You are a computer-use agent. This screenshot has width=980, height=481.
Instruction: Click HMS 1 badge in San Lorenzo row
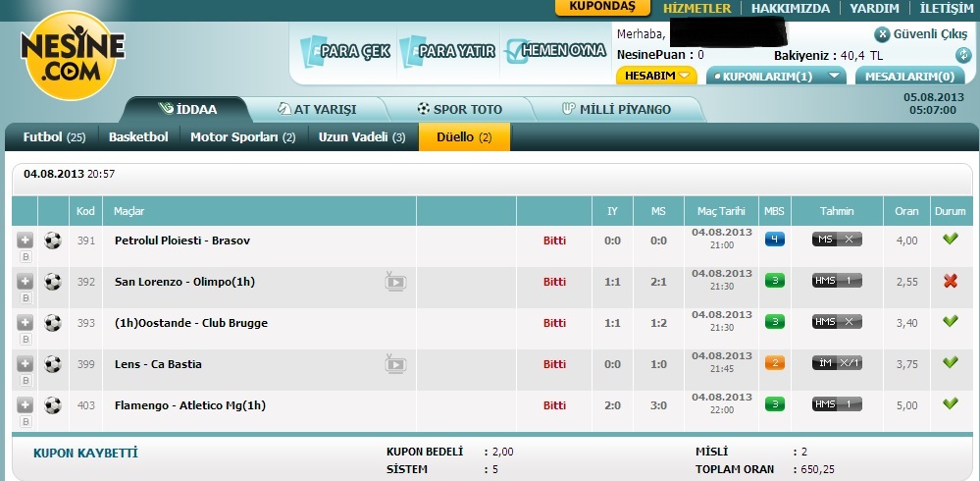pos(837,281)
